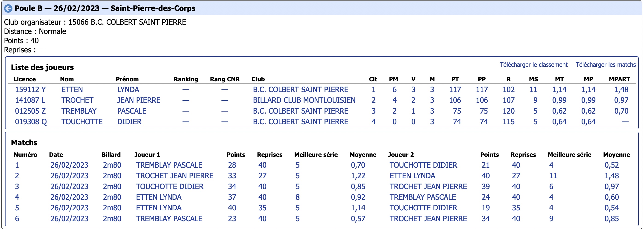
Task: Select licence 159112 Y
Action: (x=30, y=89)
